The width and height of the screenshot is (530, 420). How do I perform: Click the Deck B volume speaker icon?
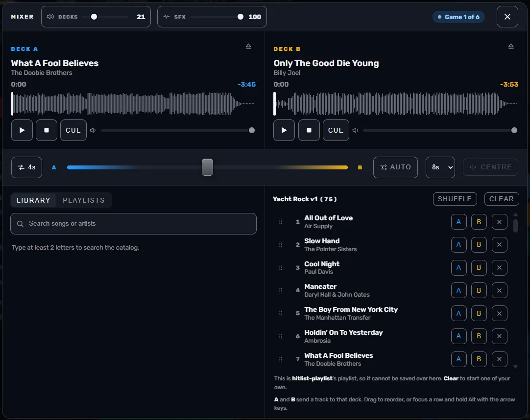coord(355,130)
